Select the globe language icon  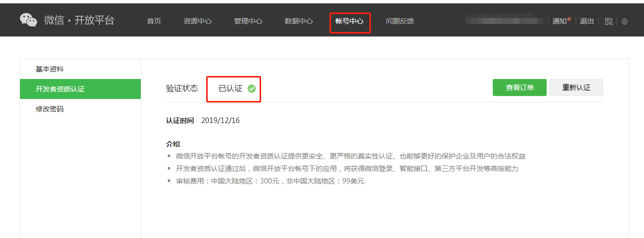coord(625,21)
